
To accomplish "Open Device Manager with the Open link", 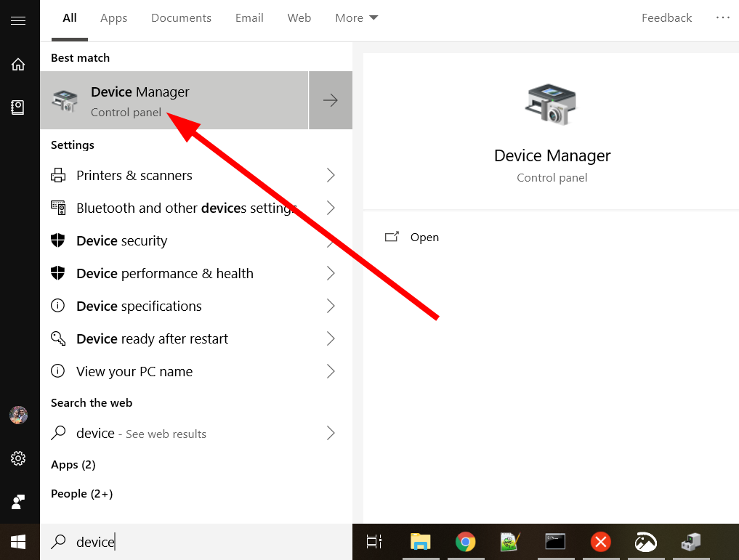I will click(424, 237).
